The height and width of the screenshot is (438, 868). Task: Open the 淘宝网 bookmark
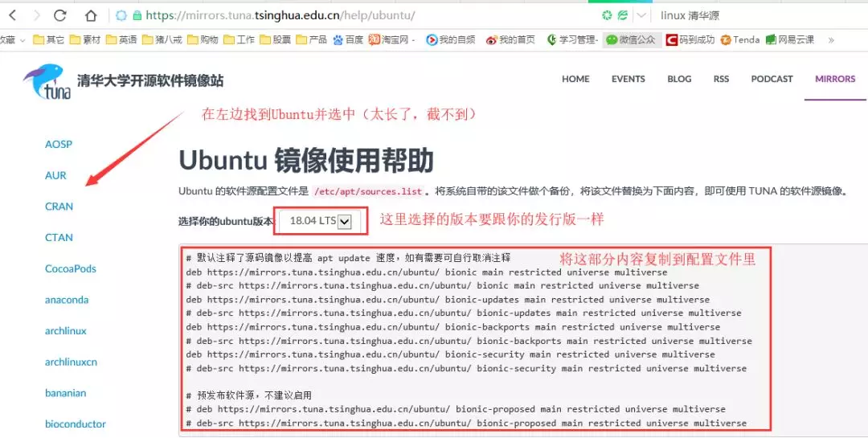[391, 40]
